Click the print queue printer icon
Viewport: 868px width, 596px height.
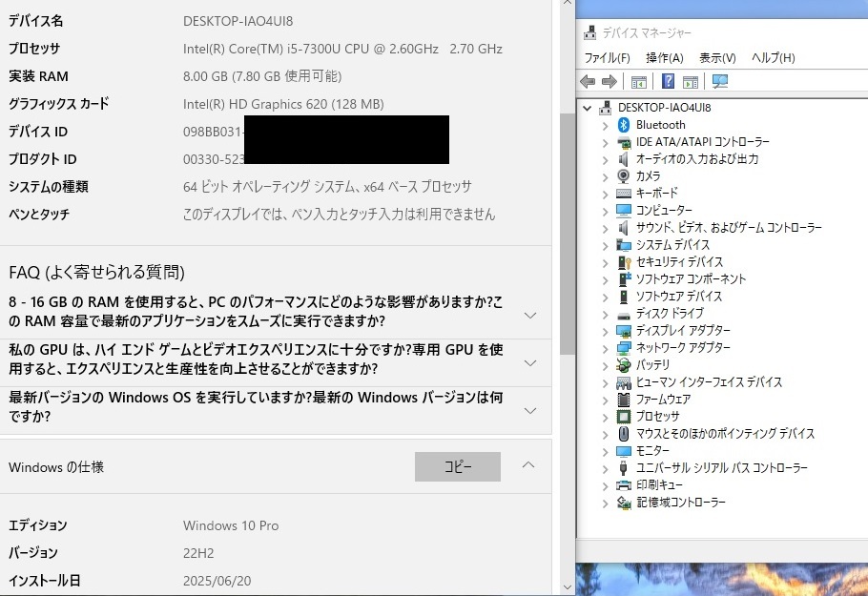623,485
